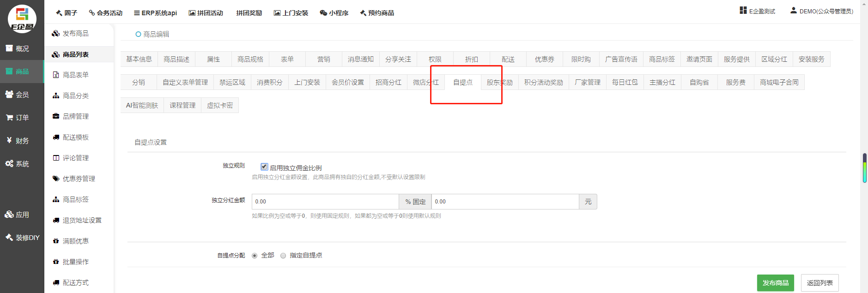Image resolution: width=868 pixels, height=293 pixels.
Task: Click the green 发布商品 button
Action: [775, 283]
